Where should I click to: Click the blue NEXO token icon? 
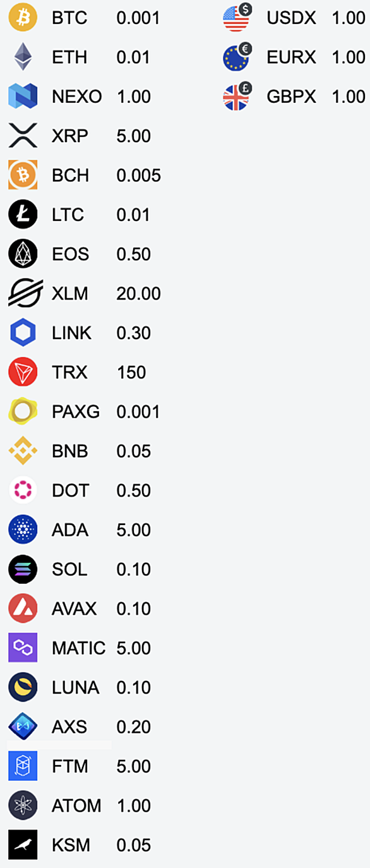tap(23, 97)
